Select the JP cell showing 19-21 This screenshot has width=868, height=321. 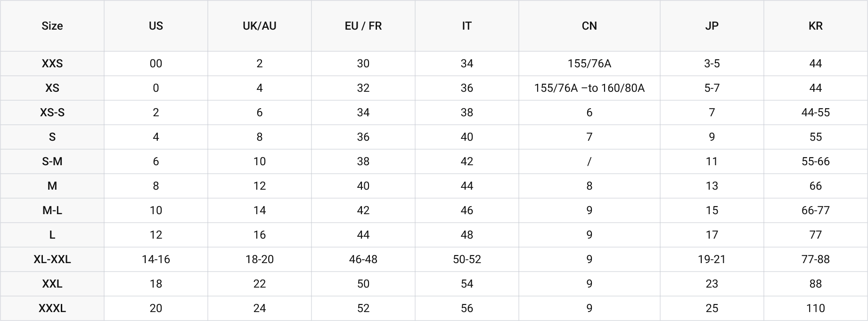point(712,259)
